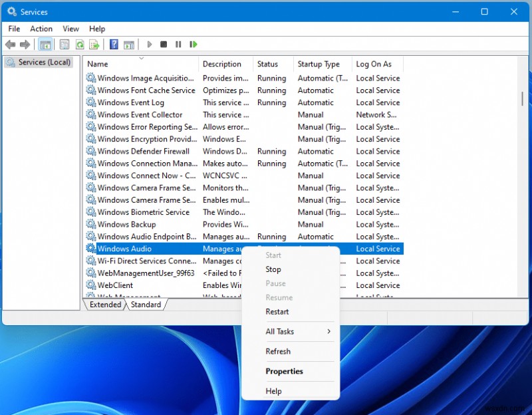Select Restart from the context menu
This screenshot has height=415, width=532.
277,311
